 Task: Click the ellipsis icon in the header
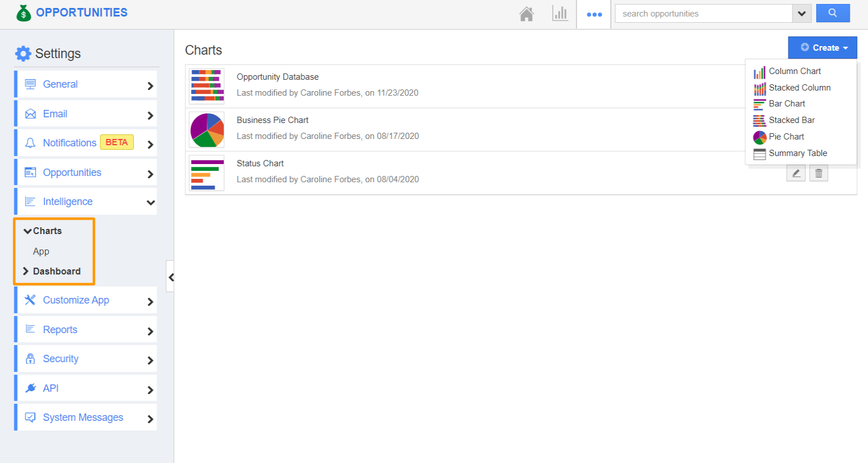coord(594,14)
